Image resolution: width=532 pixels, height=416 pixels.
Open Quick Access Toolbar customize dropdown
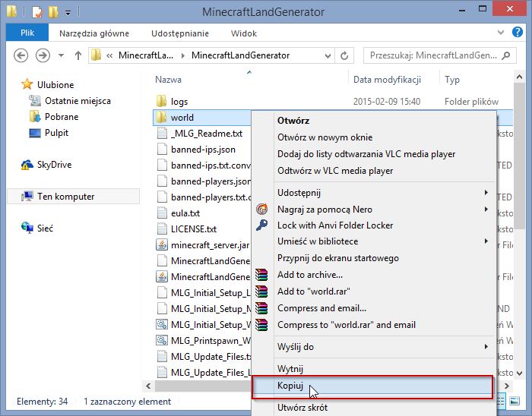tap(68, 13)
